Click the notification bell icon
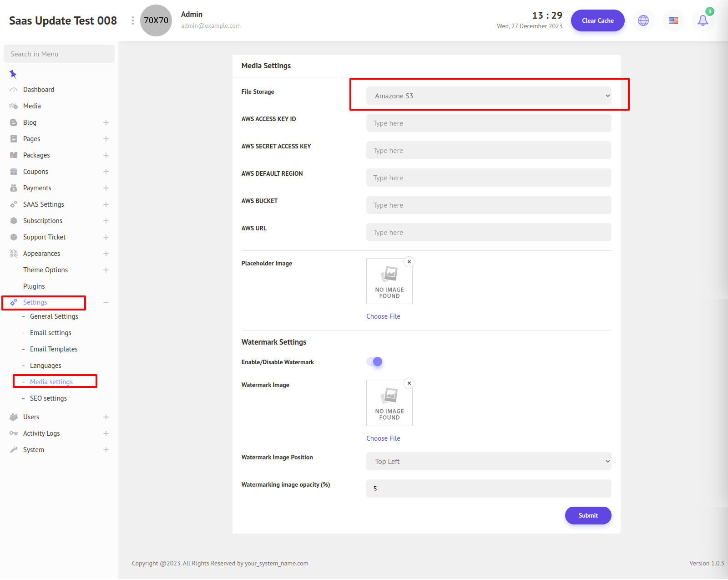Screen dimensions: 728x580 (703, 20)
